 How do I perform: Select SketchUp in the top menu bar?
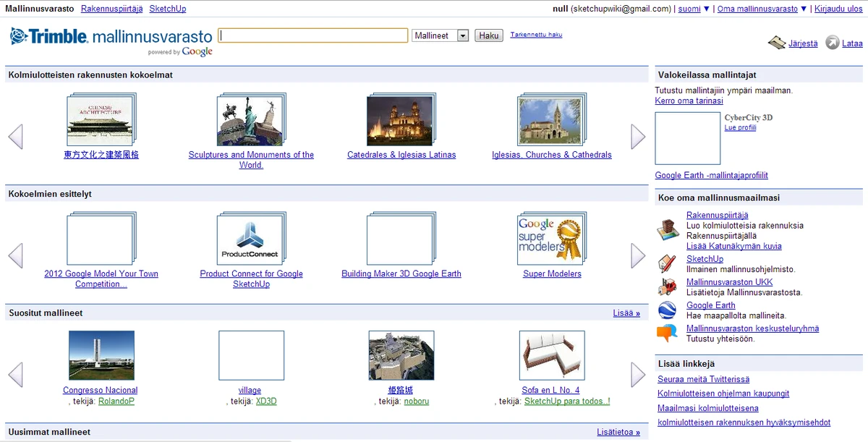click(x=167, y=9)
